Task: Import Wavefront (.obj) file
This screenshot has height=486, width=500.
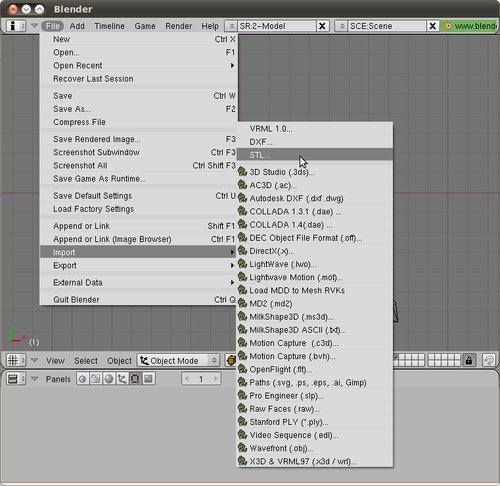Action: [315, 448]
